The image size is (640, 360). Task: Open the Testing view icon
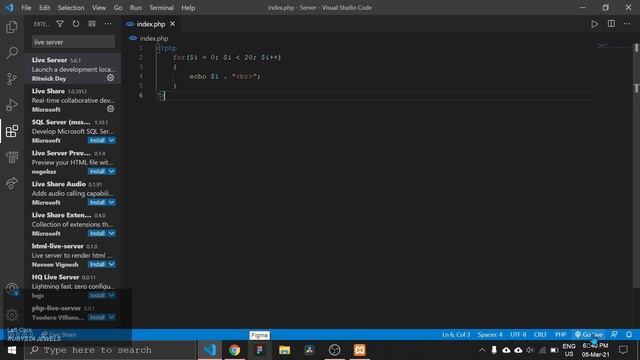click(12, 157)
